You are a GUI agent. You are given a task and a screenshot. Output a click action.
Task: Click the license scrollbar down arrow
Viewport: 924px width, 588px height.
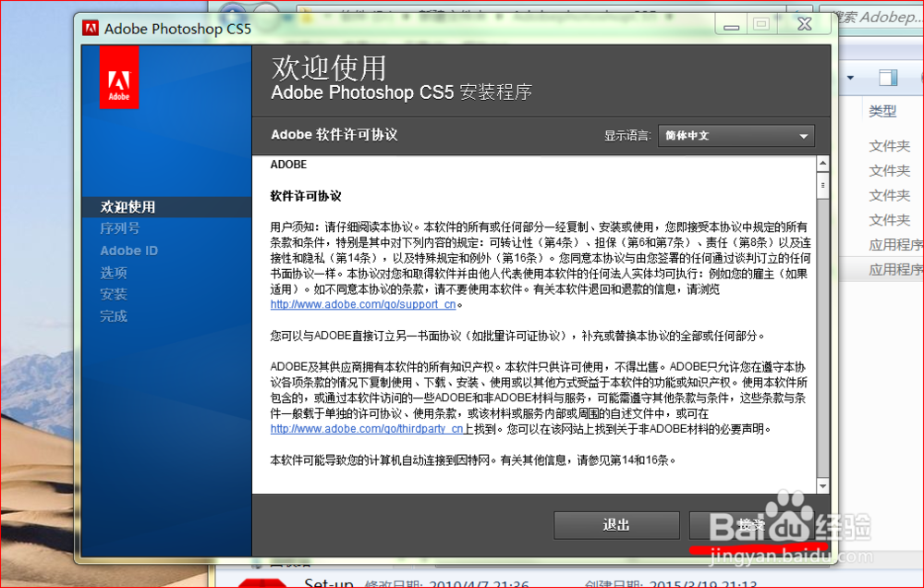tap(822, 486)
